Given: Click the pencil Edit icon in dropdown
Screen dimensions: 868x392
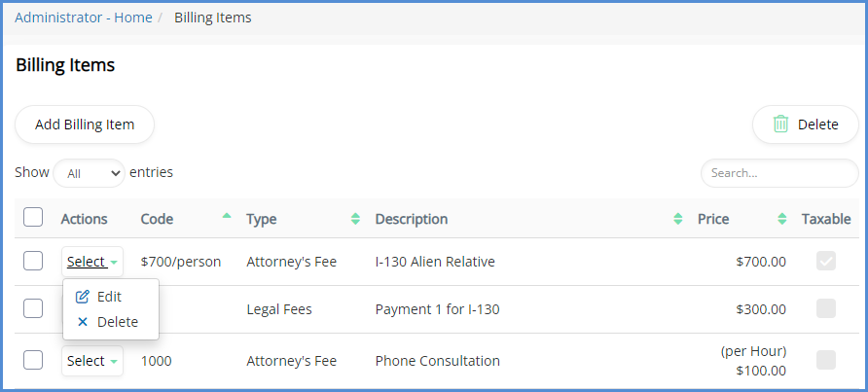Looking at the screenshot, I should pyautogui.click(x=83, y=297).
